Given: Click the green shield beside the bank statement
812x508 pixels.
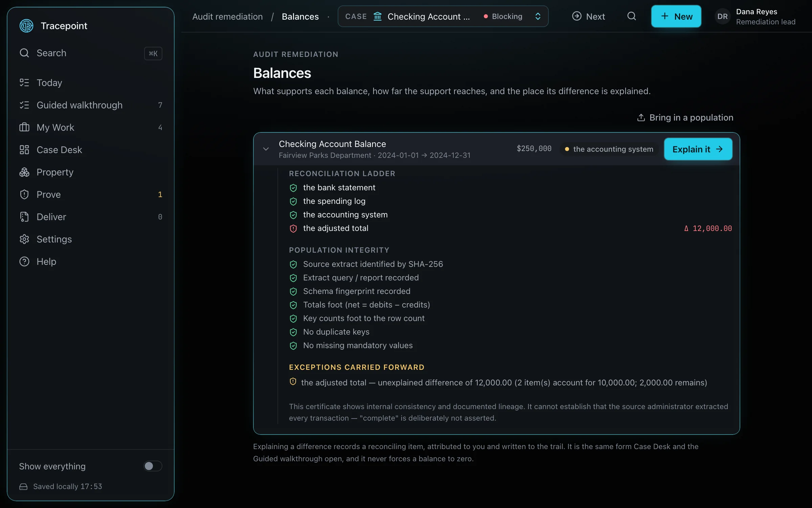Looking at the screenshot, I should click(293, 188).
